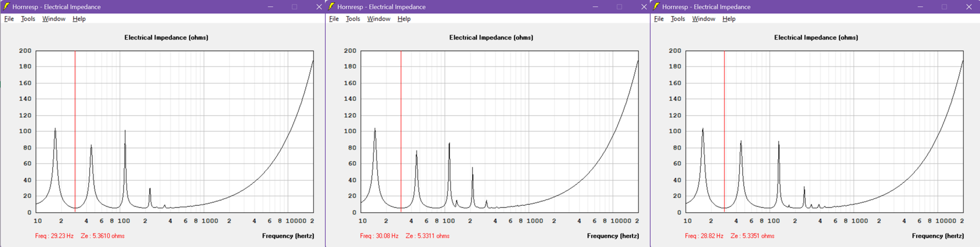Click the 1000 frequency axis label in middle chart

point(534,221)
